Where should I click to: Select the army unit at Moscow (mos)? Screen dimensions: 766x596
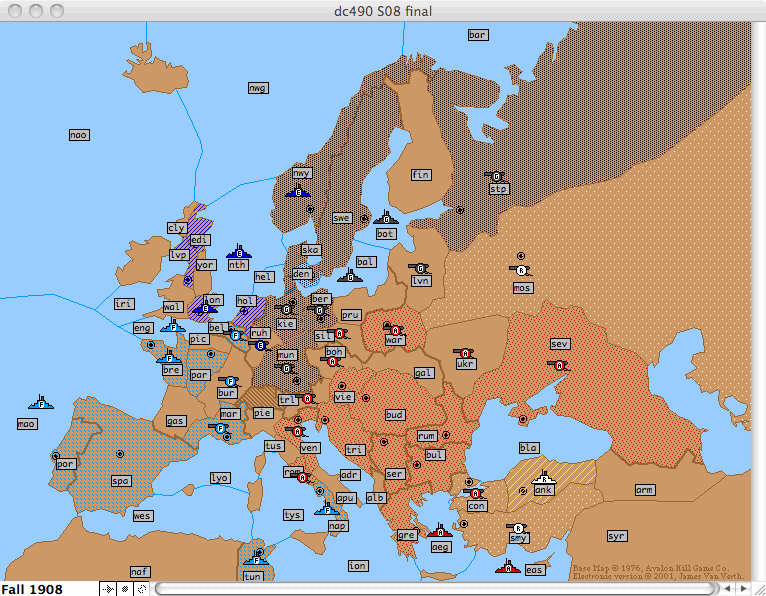pyautogui.click(x=520, y=270)
